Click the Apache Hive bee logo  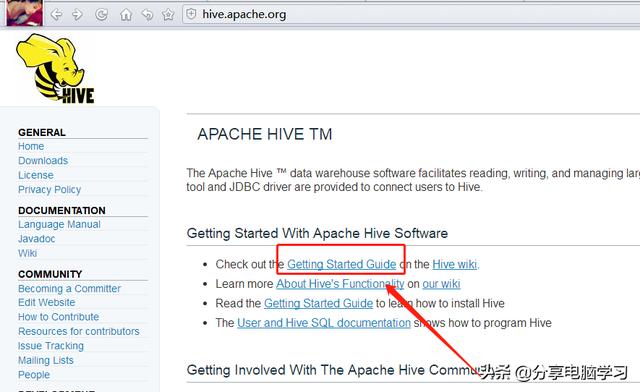click(55, 68)
